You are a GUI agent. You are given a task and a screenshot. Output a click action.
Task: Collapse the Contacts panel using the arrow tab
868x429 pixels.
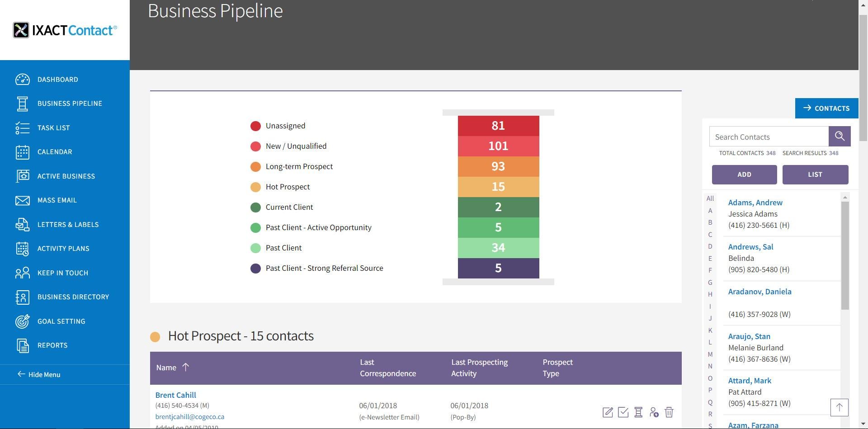point(826,108)
